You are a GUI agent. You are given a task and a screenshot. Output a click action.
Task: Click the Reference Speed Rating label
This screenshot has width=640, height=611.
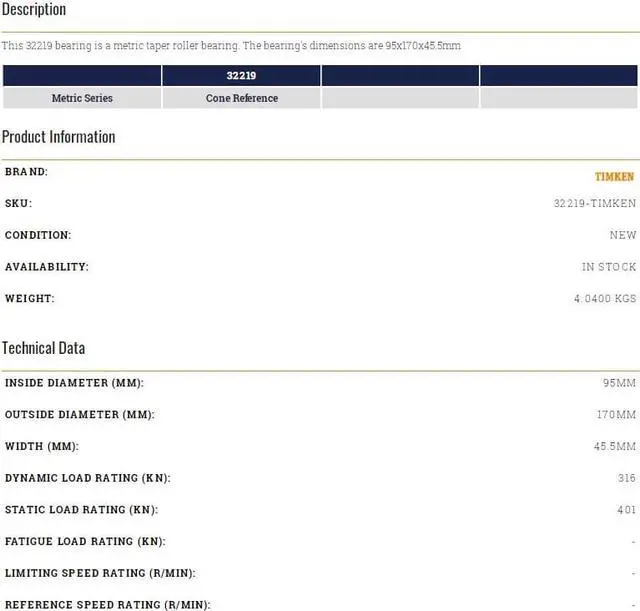pyautogui.click(x=108, y=604)
